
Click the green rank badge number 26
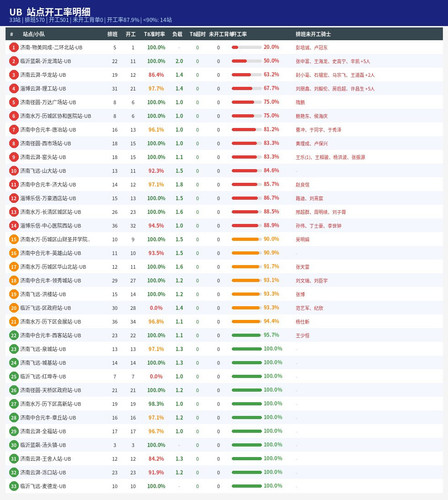[x=14, y=390]
